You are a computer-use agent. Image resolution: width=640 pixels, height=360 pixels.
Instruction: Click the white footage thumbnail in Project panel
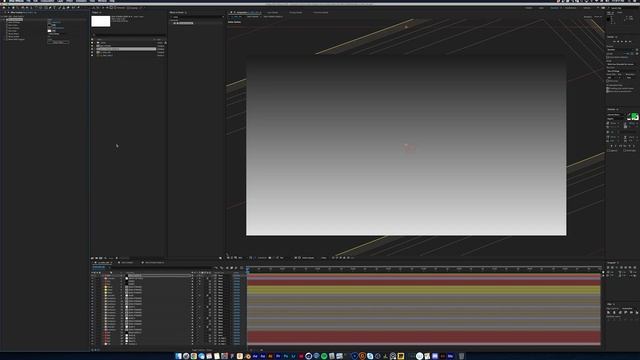100,21
